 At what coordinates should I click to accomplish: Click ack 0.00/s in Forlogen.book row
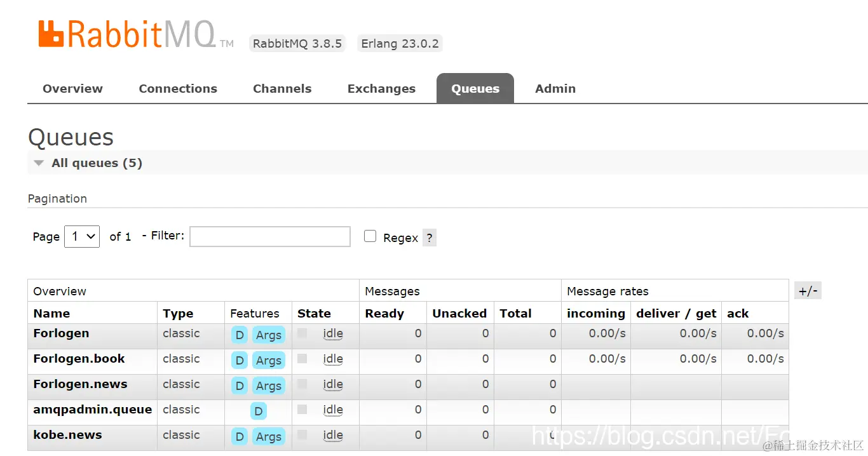[x=765, y=359]
